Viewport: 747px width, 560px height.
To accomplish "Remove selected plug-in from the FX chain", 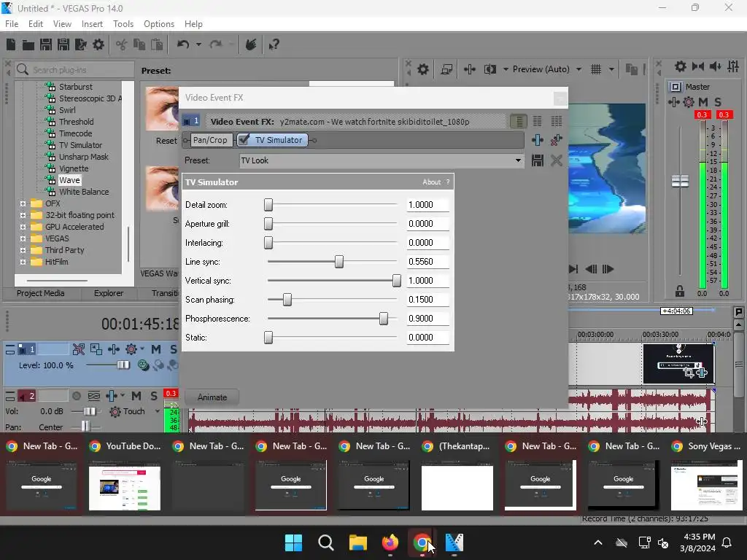I will (x=556, y=140).
